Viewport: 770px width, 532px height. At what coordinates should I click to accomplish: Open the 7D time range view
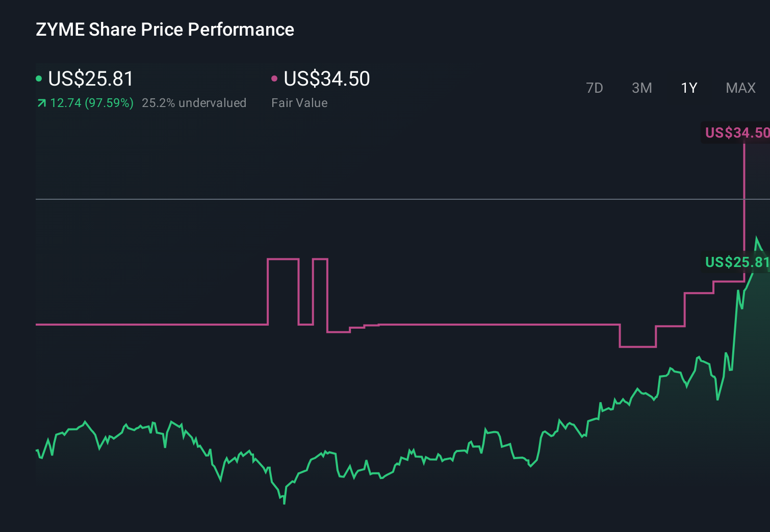595,88
